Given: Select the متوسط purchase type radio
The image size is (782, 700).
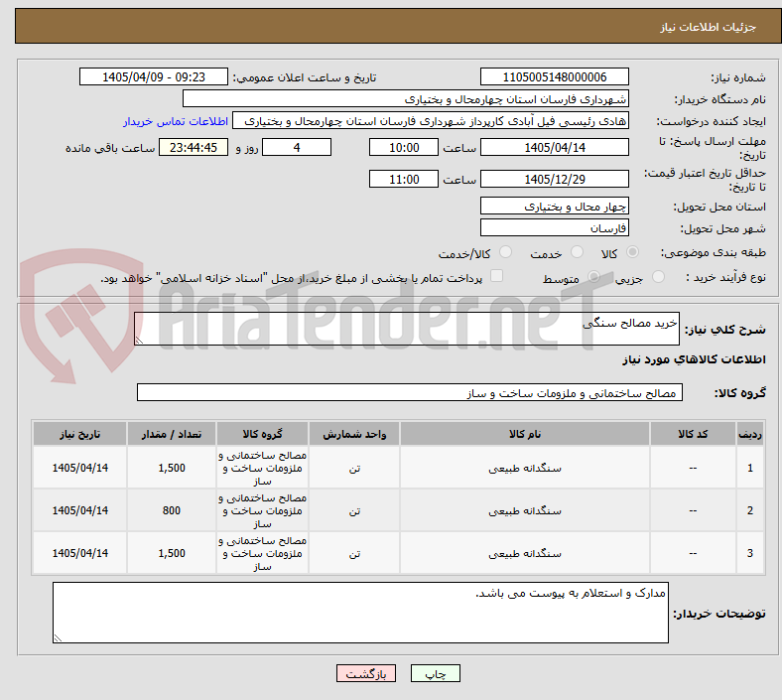Looking at the screenshot, I should (593, 276).
